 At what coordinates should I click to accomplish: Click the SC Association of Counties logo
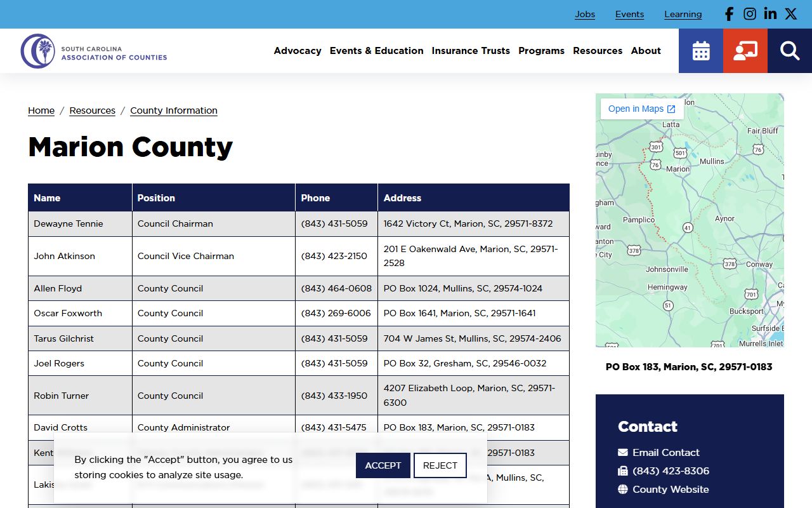click(94, 51)
